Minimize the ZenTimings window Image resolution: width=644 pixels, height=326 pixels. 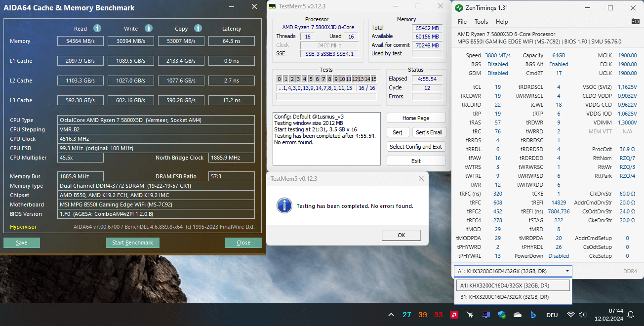click(x=587, y=8)
